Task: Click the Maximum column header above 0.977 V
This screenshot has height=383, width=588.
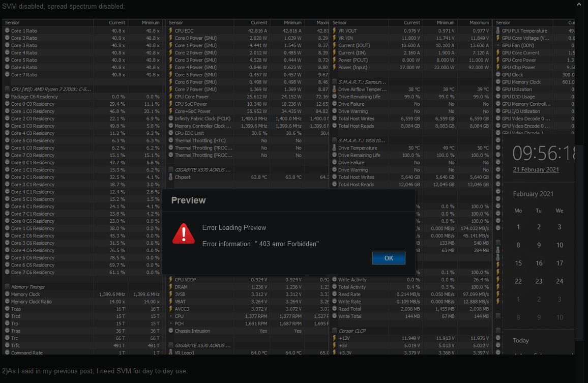Action: [475, 23]
